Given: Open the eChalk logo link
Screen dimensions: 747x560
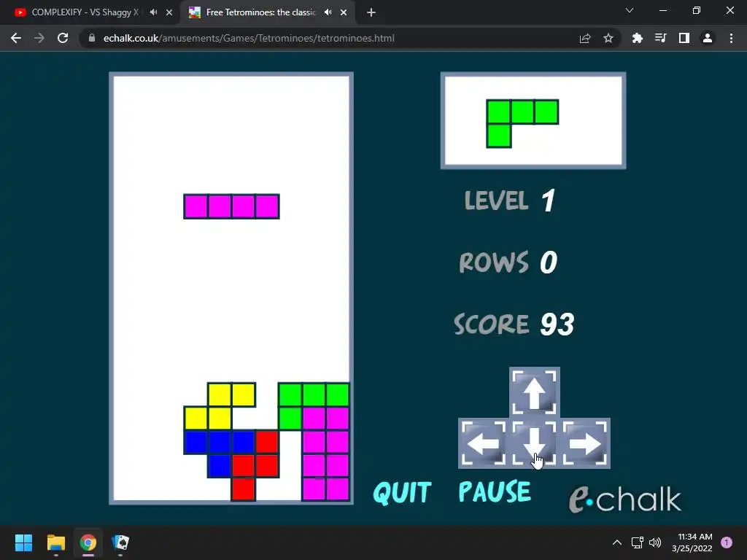Looking at the screenshot, I should (624, 499).
